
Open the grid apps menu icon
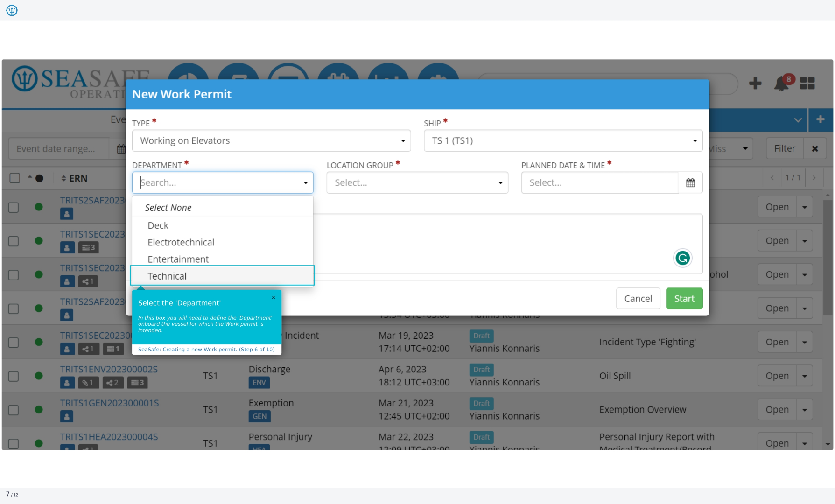(x=807, y=84)
